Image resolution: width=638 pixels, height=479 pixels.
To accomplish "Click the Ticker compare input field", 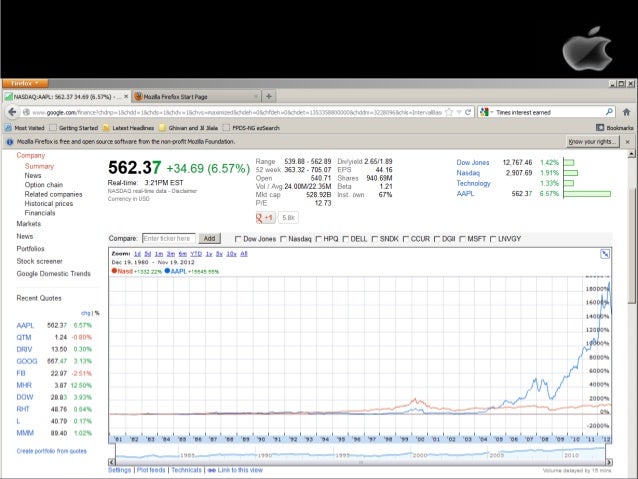I will (168, 238).
